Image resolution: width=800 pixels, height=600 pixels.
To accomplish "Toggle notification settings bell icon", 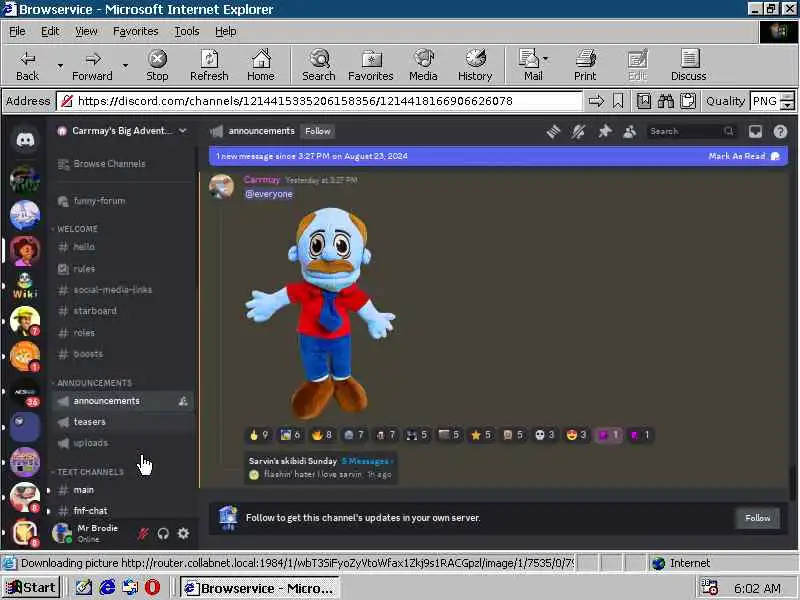I will 578,131.
